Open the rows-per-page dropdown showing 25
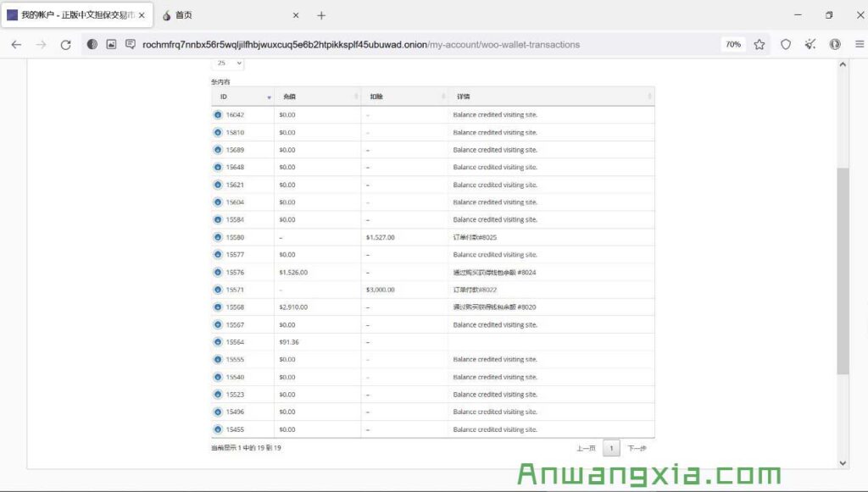Image resolution: width=868 pixels, height=492 pixels. point(227,64)
